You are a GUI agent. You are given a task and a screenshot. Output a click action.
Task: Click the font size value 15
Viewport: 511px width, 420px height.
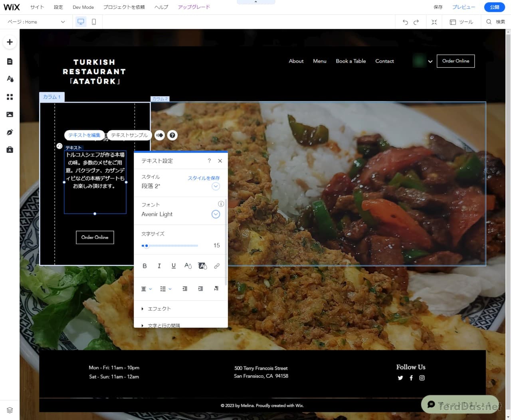click(x=216, y=245)
